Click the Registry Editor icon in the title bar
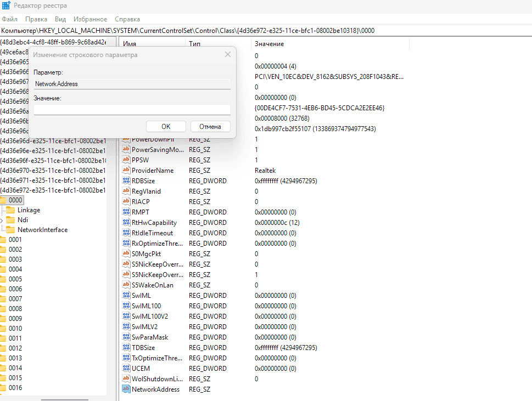 6,5
